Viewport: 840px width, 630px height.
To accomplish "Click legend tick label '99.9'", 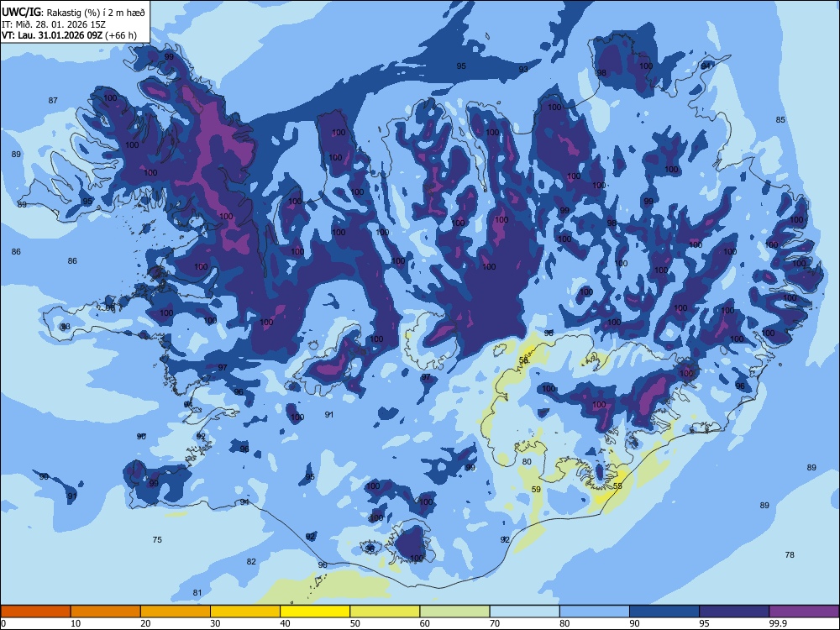I will click(x=777, y=623).
